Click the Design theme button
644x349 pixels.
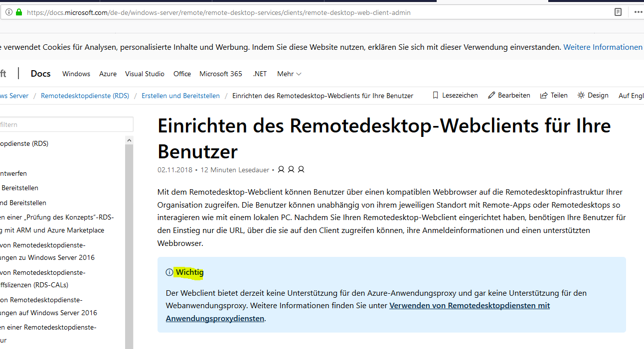[593, 95]
